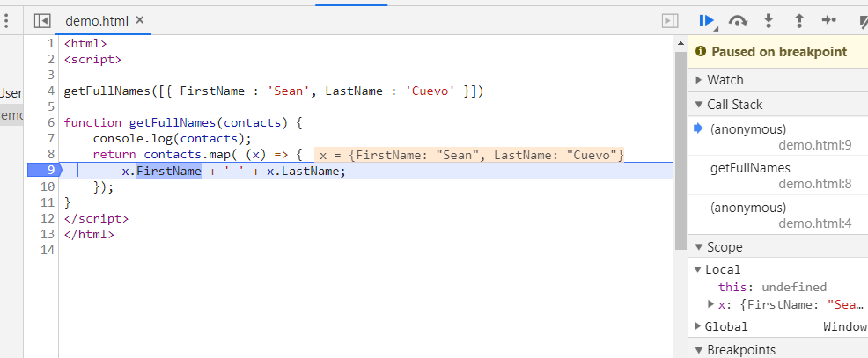
Task: Click the demo.html:9 source link
Action: (x=815, y=146)
